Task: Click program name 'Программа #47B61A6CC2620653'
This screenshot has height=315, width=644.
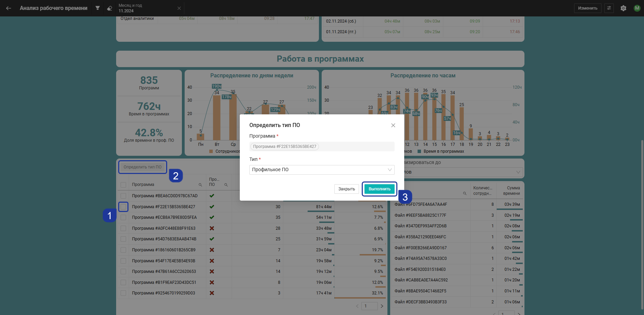Action: click(x=164, y=272)
